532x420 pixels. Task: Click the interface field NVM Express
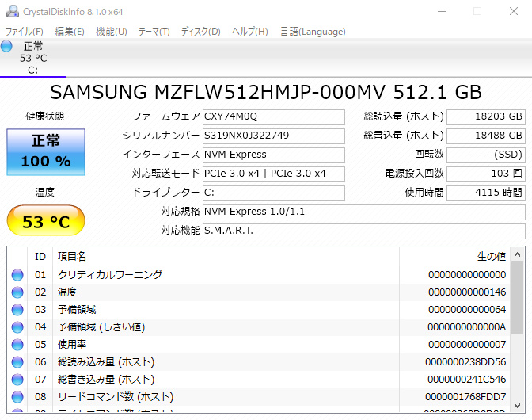[x=274, y=155]
